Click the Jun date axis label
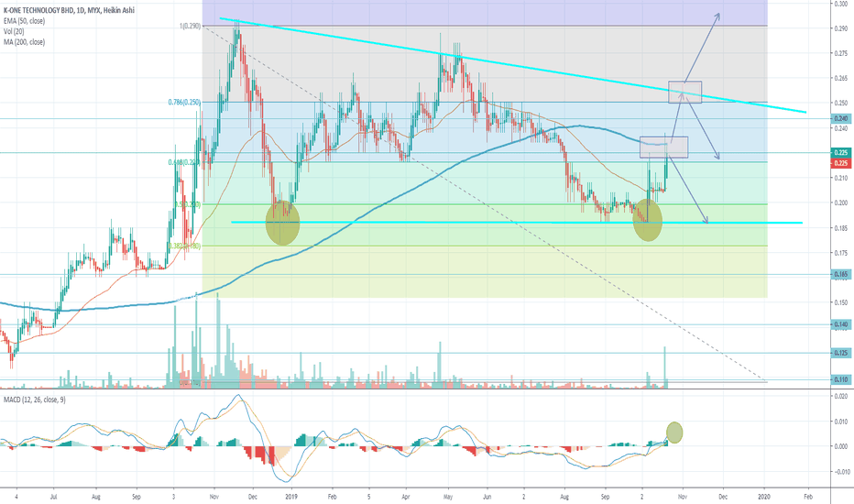Screen dimensions: 854x504 pos(487,497)
